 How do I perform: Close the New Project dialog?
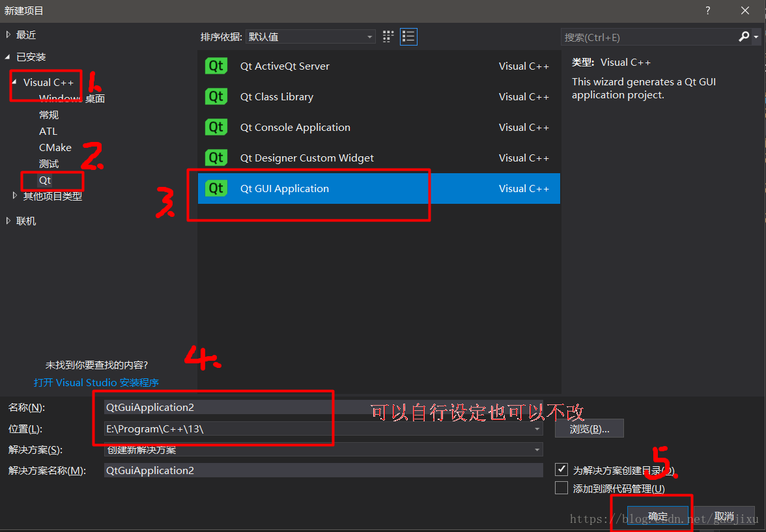pos(745,11)
